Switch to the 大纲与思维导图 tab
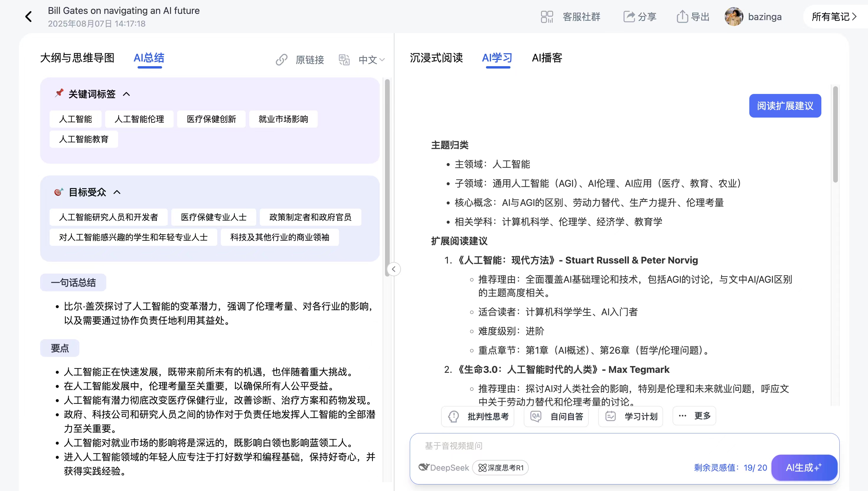The width and height of the screenshot is (868, 491). [x=77, y=58]
